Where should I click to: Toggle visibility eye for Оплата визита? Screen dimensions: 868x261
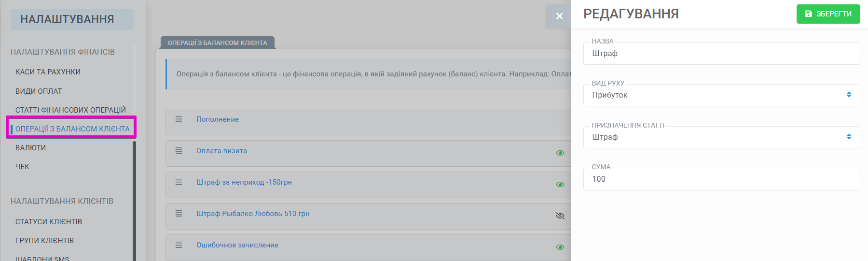tap(560, 153)
